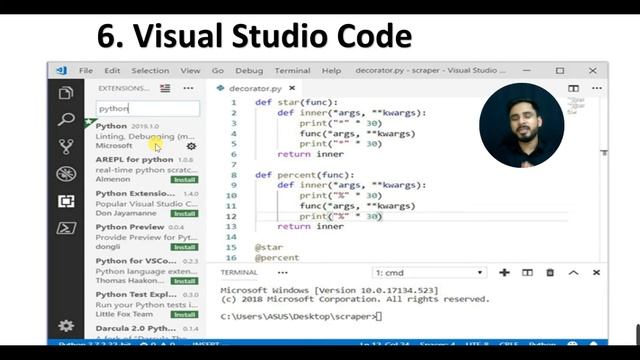The width and height of the screenshot is (640, 360).
Task: Open the Edit menu
Action: (x=112, y=71)
